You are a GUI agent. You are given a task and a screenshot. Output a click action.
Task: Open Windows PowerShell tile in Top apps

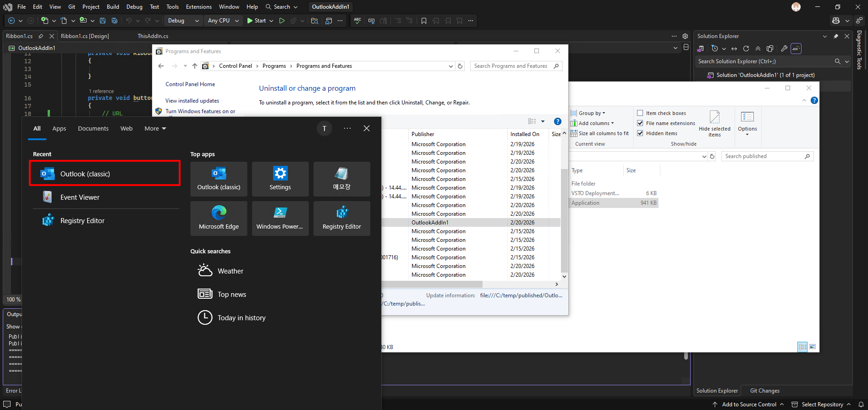click(280, 219)
